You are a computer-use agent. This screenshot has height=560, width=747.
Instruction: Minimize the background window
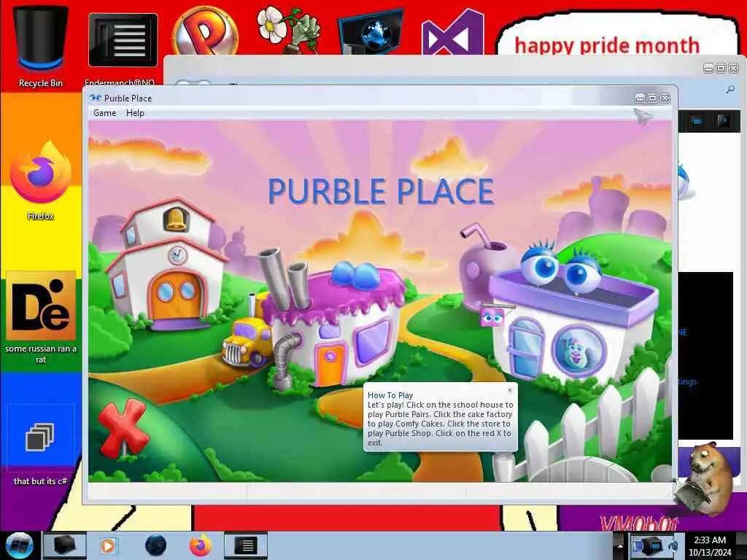pos(708,68)
